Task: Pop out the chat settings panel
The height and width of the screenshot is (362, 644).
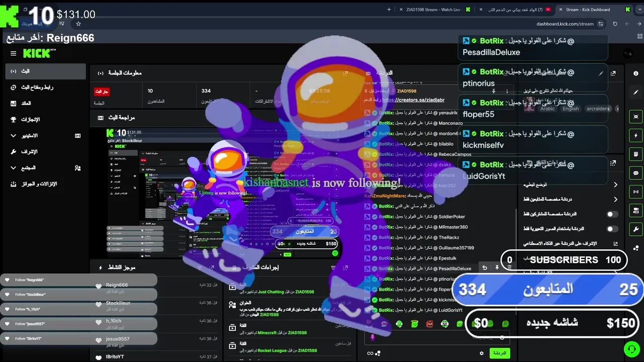Action: click(613, 163)
